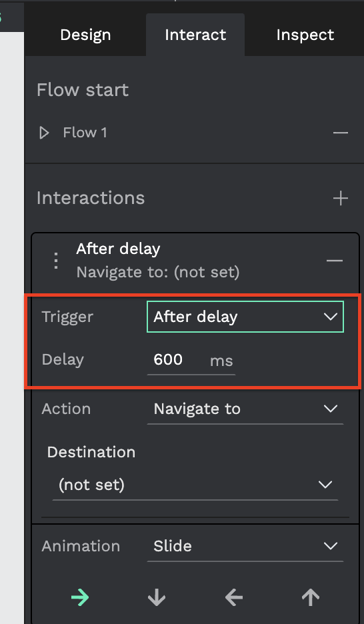Select the down arrow slide direction
364x624 pixels.
point(157,597)
